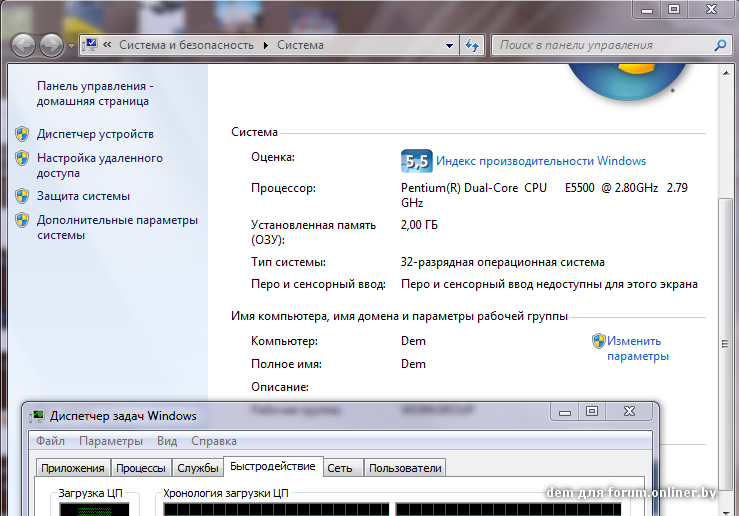Click the shield icon beside 'Дополнительные параметры системы'
The height and width of the screenshot is (516, 739).
point(22,220)
